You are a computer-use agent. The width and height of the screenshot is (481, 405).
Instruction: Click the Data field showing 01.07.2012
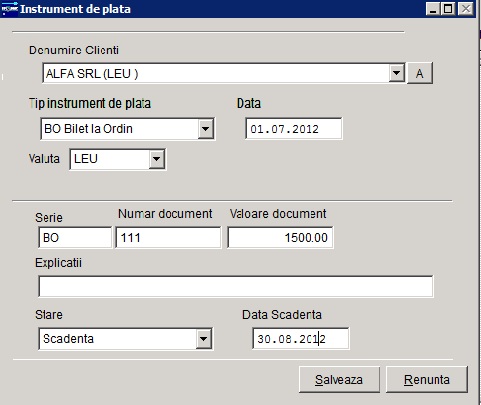(x=294, y=129)
